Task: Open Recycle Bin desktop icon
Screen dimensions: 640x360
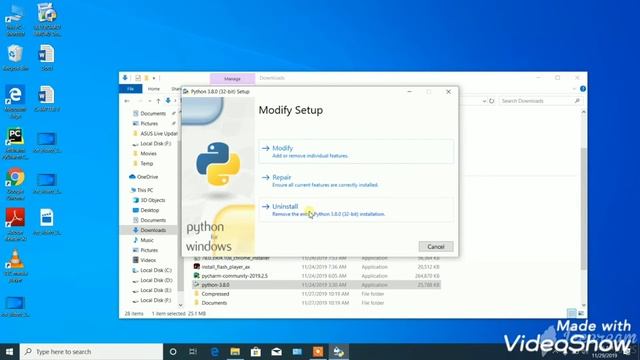Action: click(16, 58)
